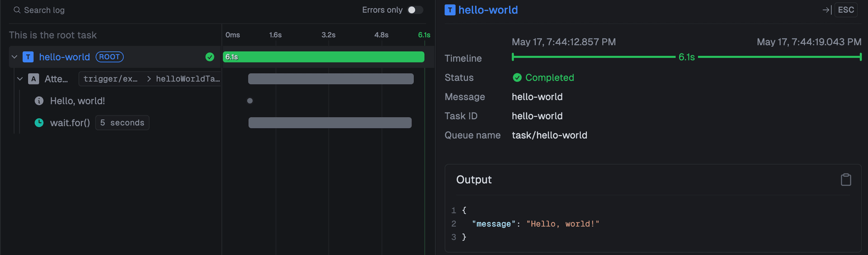Image resolution: width=868 pixels, height=255 pixels.
Task: Collapse the hello-world root task row
Action: tap(14, 57)
